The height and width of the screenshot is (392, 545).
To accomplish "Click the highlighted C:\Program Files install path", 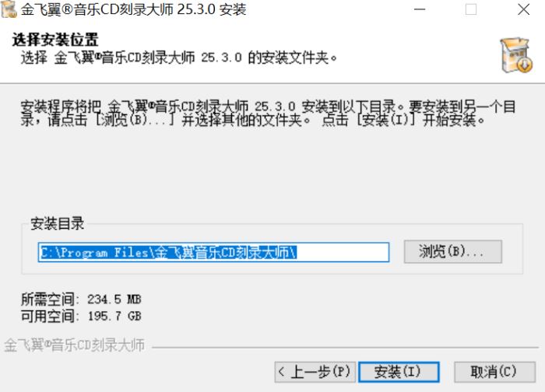I will coord(168,253).
